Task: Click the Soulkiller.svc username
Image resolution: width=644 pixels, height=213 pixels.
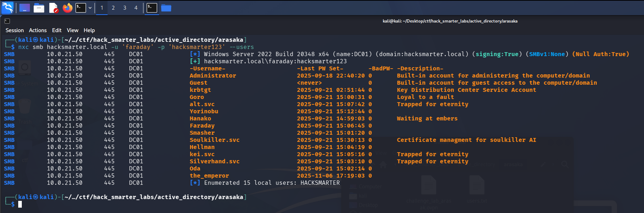Action: point(214,140)
